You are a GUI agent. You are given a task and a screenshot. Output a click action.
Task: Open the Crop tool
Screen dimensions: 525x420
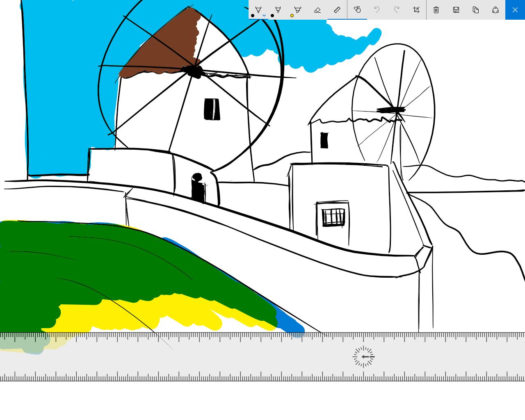[416, 10]
